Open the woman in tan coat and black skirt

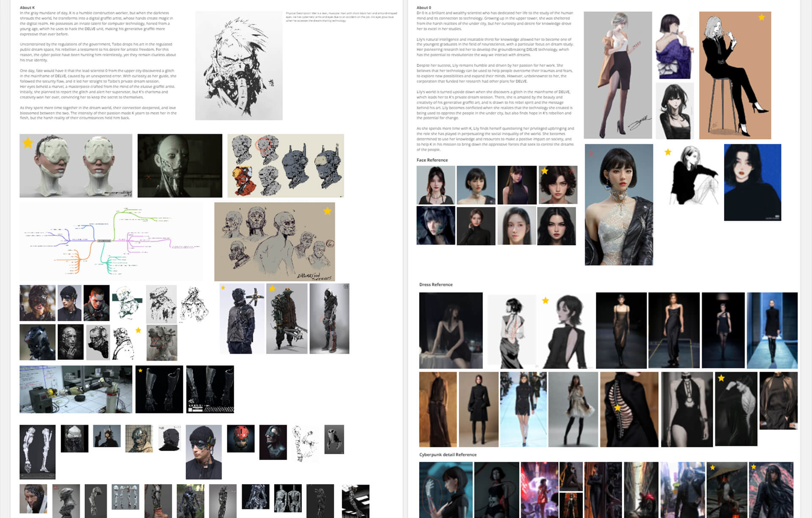pyautogui.click(x=618, y=75)
